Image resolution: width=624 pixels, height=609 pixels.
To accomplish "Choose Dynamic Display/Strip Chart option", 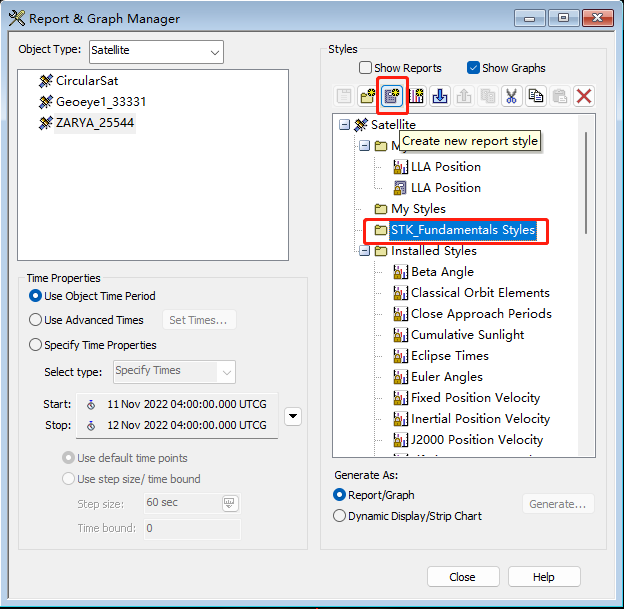I will pyautogui.click(x=339, y=516).
